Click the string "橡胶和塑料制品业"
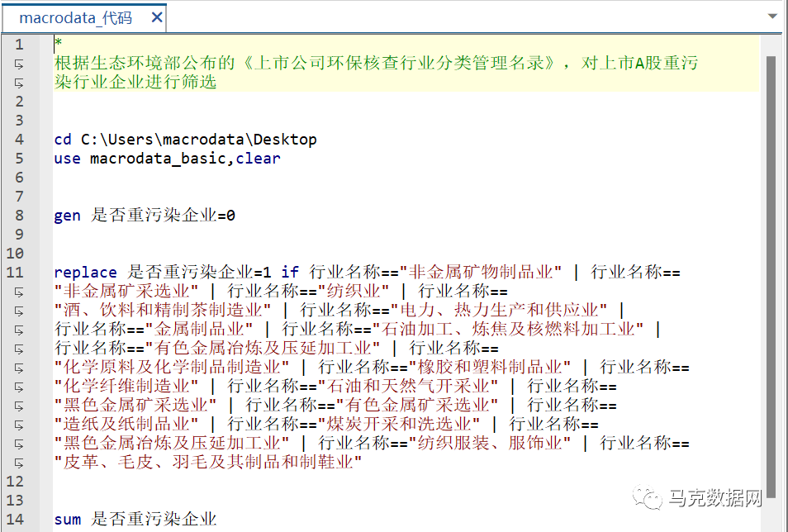 pos(490,367)
